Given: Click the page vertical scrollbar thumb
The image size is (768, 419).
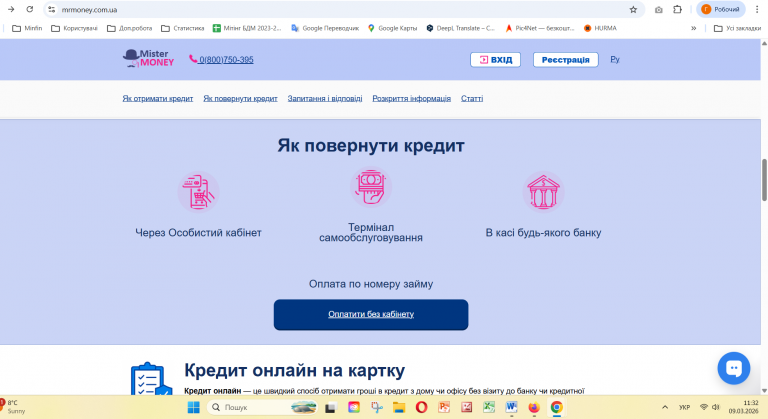Looking at the screenshot, I should click(764, 180).
